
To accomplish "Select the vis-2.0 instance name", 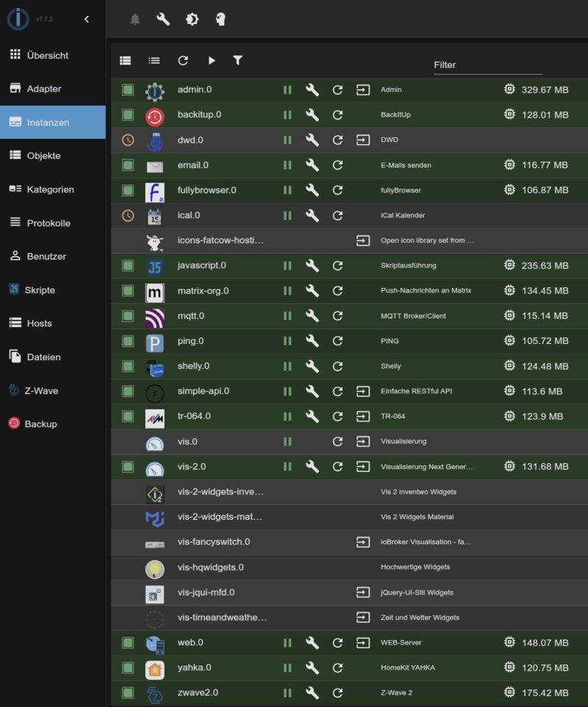I will point(192,467).
